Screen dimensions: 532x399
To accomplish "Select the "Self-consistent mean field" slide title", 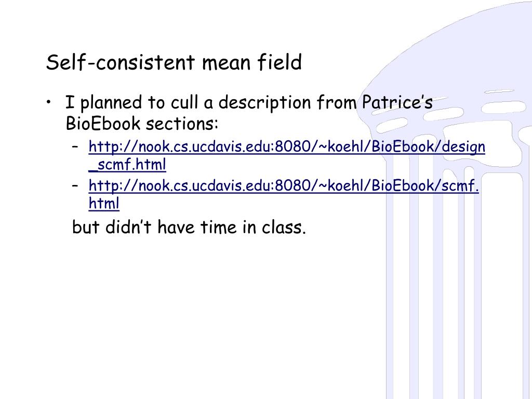I will coord(174,62).
